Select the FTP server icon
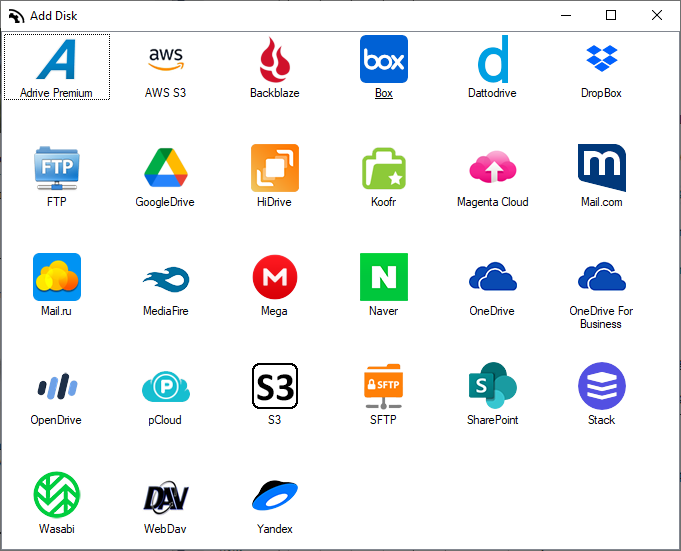 click(56, 168)
